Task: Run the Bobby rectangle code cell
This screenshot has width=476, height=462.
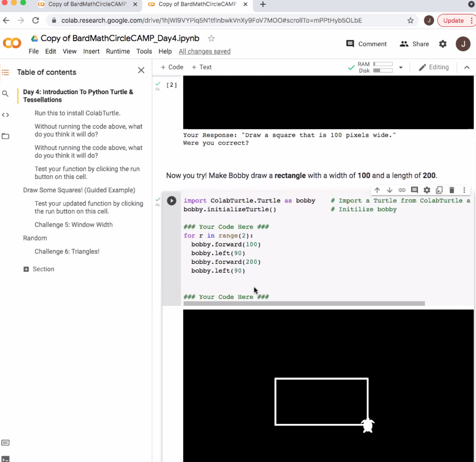Action: (x=172, y=200)
